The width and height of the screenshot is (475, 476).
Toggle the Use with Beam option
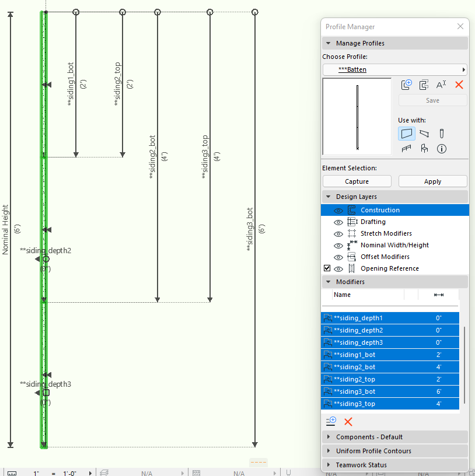[424, 134]
